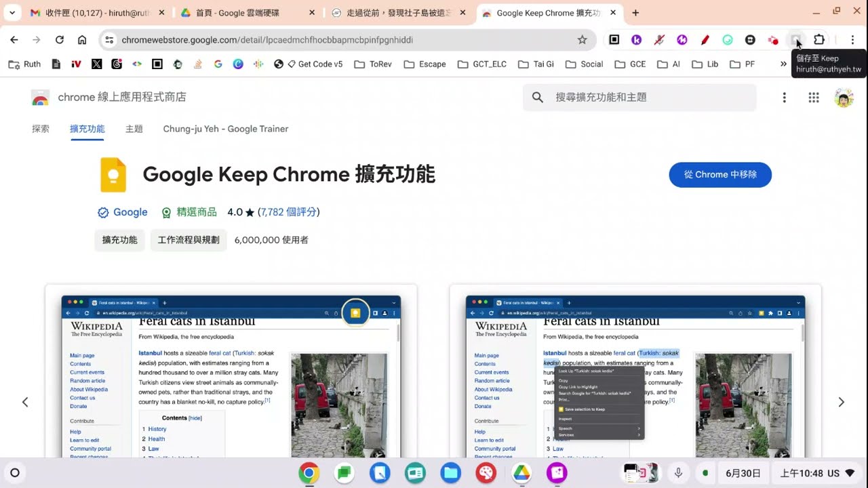The image size is (868, 488).
Task: Select the 探索 tab
Action: pos(41,129)
